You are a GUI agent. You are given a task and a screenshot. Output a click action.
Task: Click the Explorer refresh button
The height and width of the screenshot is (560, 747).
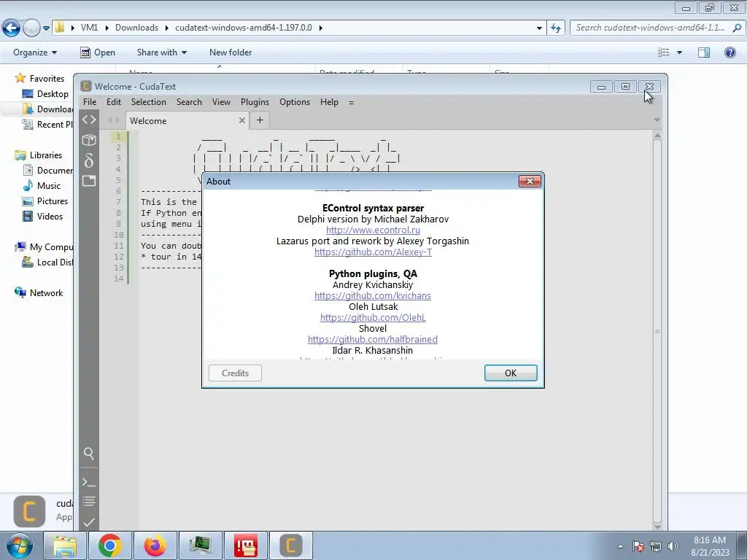click(556, 28)
